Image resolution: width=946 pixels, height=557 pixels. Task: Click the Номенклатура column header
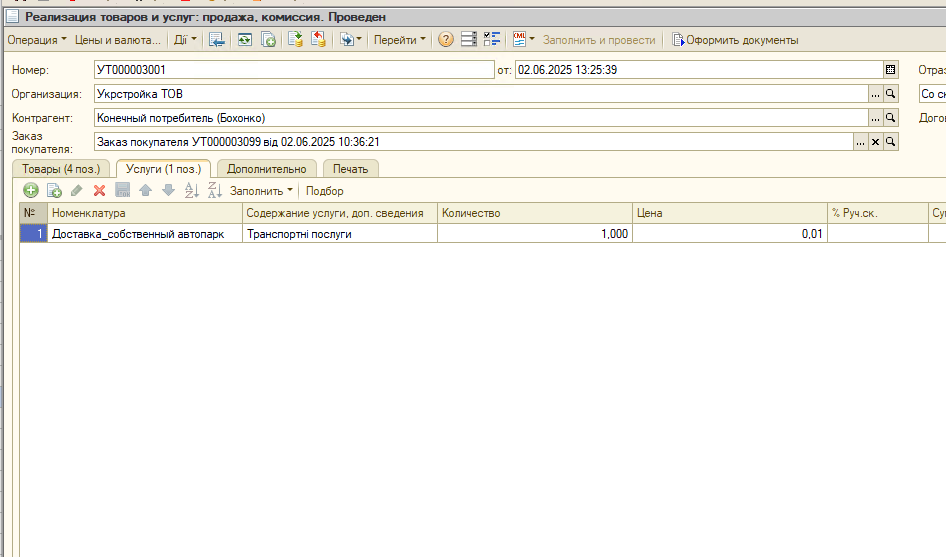[145, 213]
